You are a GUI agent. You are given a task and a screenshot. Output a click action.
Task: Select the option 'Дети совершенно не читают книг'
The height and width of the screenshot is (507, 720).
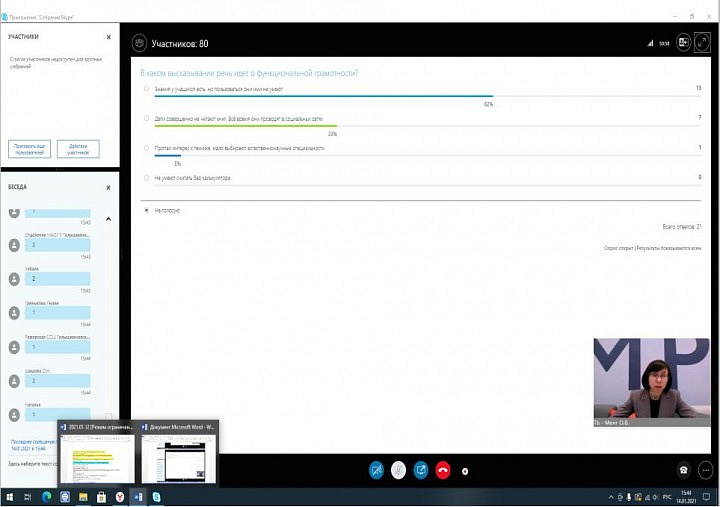pos(147,118)
